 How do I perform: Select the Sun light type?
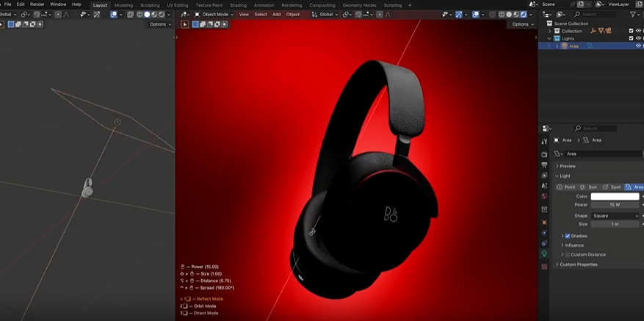pos(588,187)
